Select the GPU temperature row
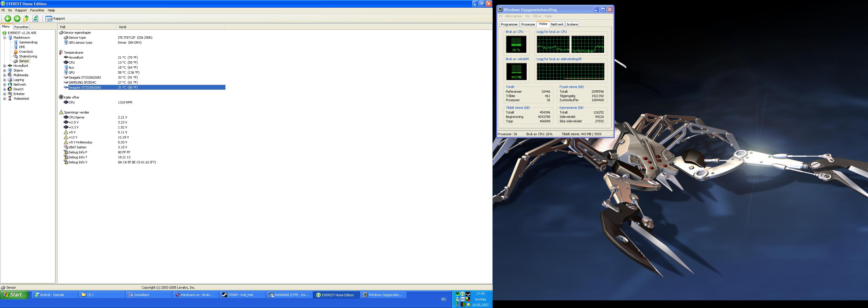Screen dimensions: 868x308 [x=144, y=72]
